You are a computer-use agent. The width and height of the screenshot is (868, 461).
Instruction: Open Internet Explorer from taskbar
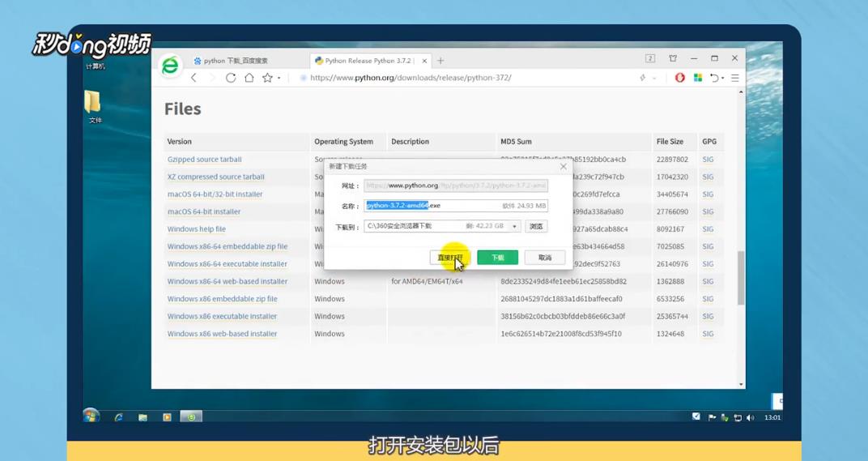(118, 416)
